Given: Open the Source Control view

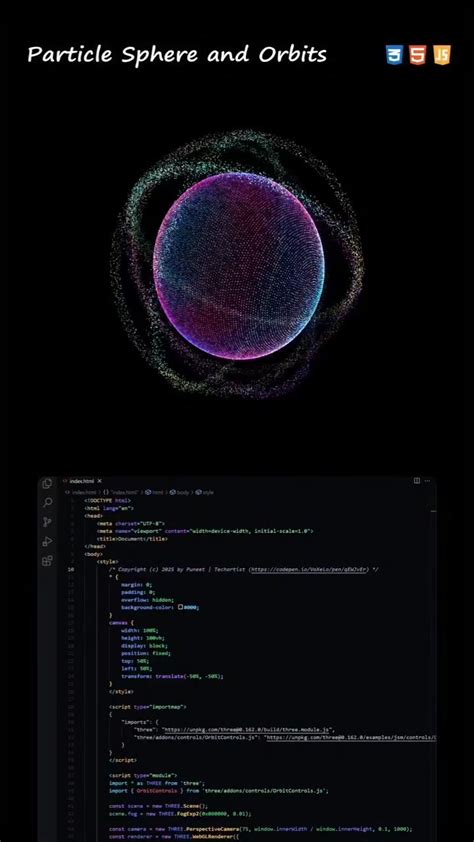Looking at the screenshot, I should [x=47, y=522].
